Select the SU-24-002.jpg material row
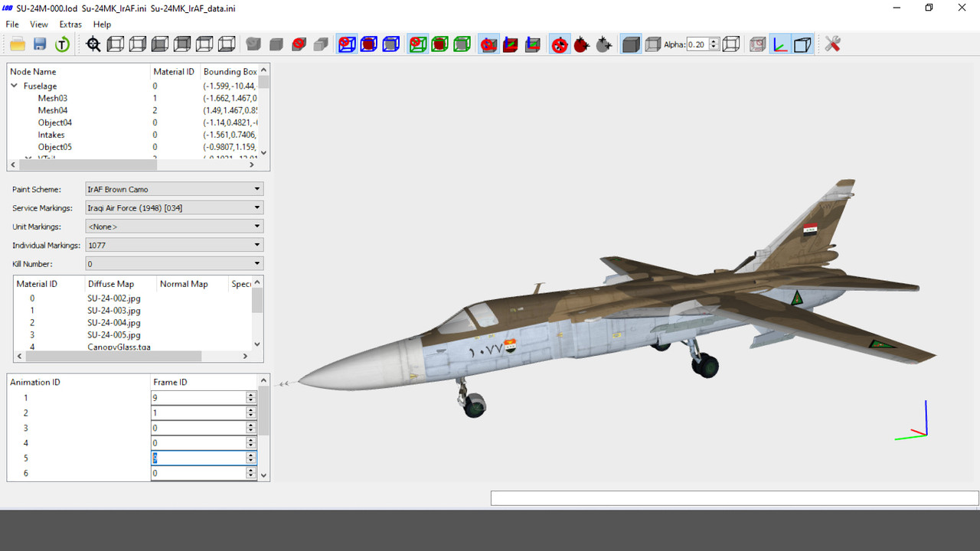Image resolution: width=980 pixels, height=551 pixels. 114,298
